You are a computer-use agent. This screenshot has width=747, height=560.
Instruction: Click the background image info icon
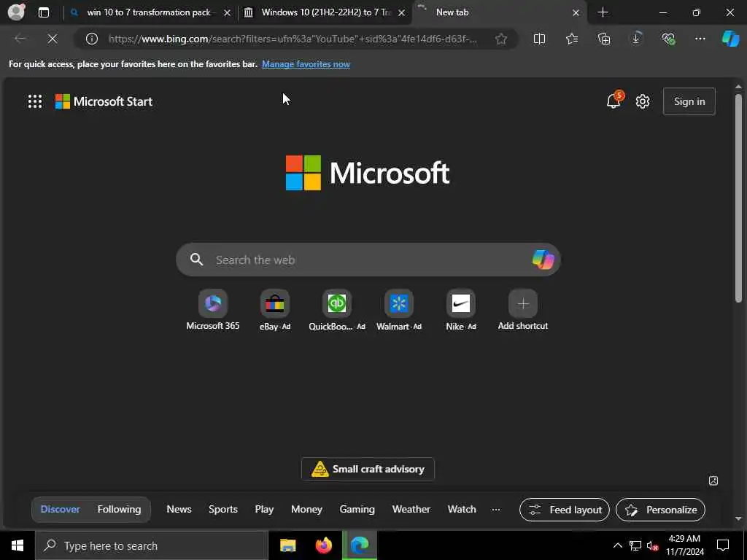pyautogui.click(x=713, y=481)
